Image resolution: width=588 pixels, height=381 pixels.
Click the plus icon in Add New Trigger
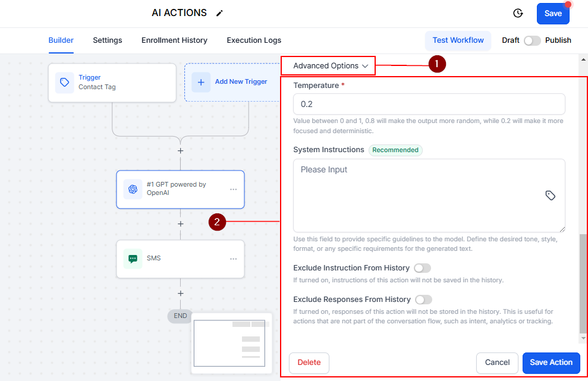tap(201, 82)
